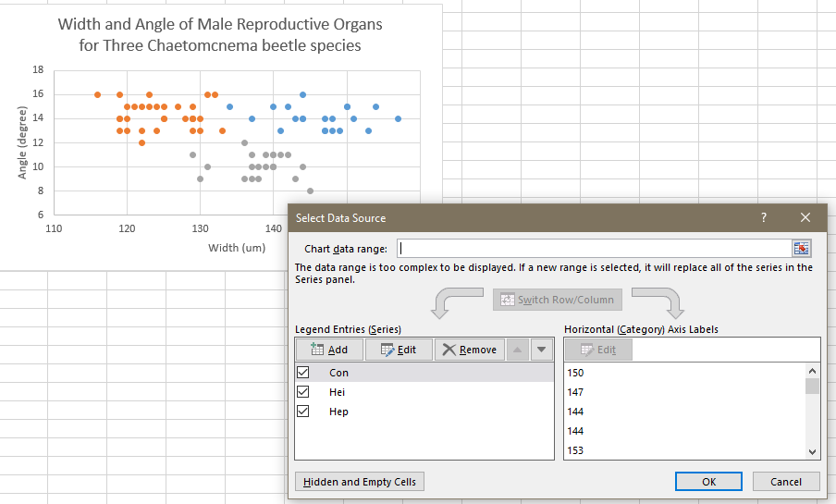Uncheck the Con series checkbox
Image resolution: width=836 pixels, height=504 pixels.
tap(302, 373)
